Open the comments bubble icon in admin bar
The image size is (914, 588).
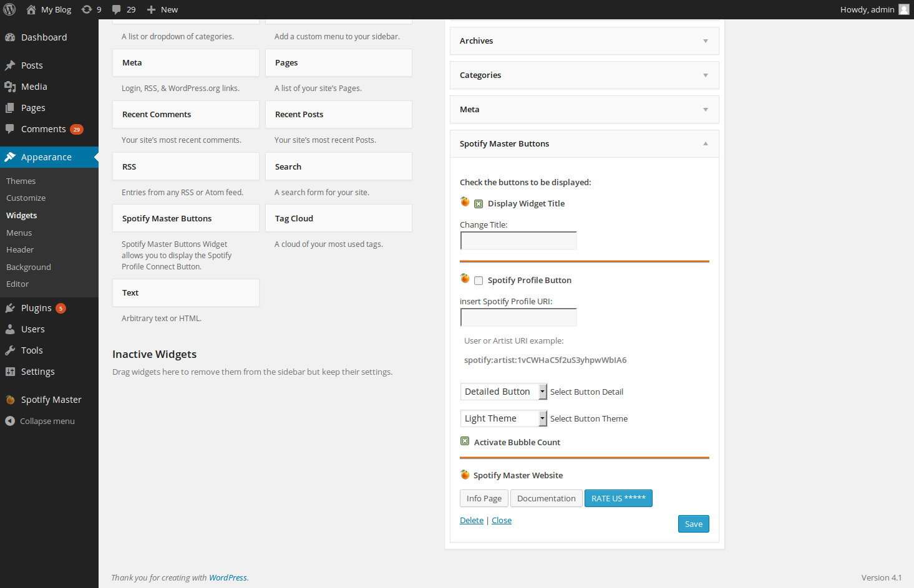click(117, 9)
